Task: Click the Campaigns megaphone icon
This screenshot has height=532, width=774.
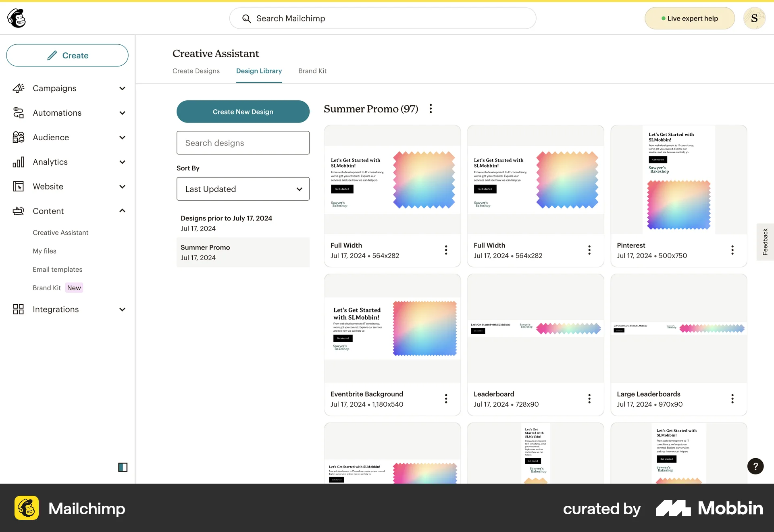Action: click(19, 88)
